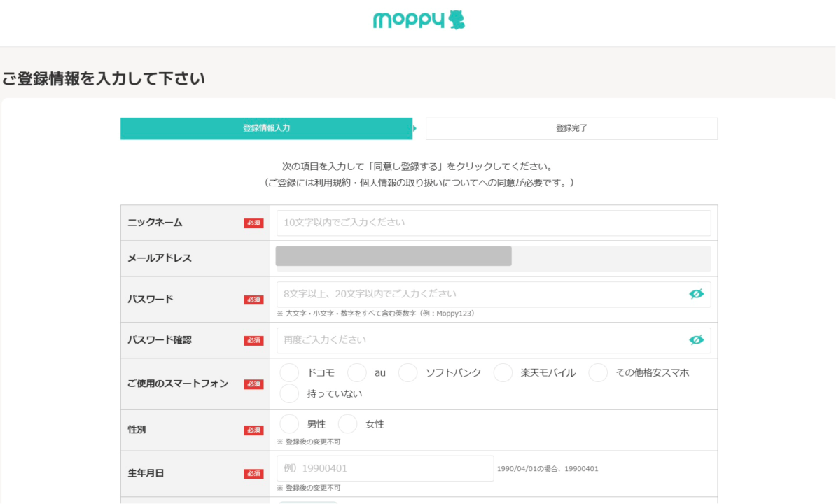This screenshot has height=504, width=836.
Task: Click the ニックネーム input field
Action: tap(494, 223)
